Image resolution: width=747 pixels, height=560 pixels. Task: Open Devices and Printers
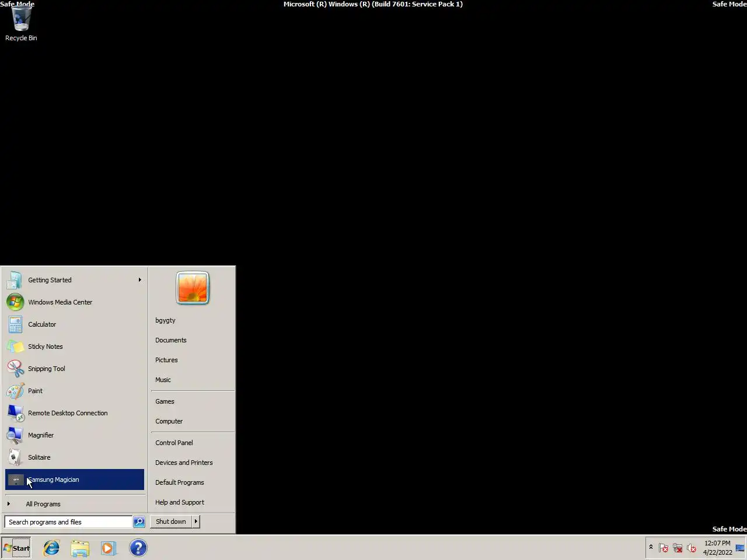tap(184, 463)
